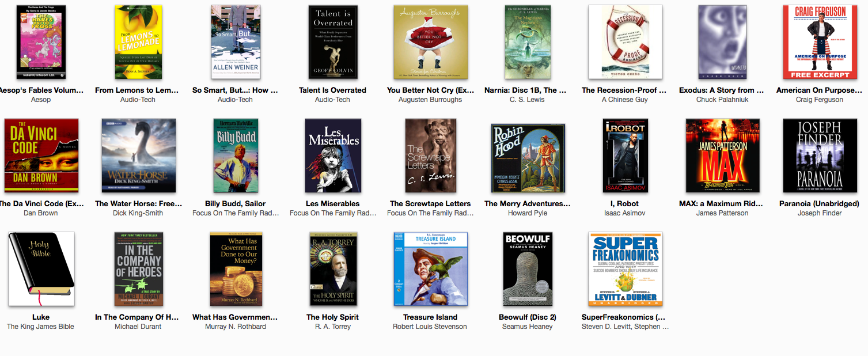
Task: Click the 'Les Miserables' title text
Action: tap(333, 203)
